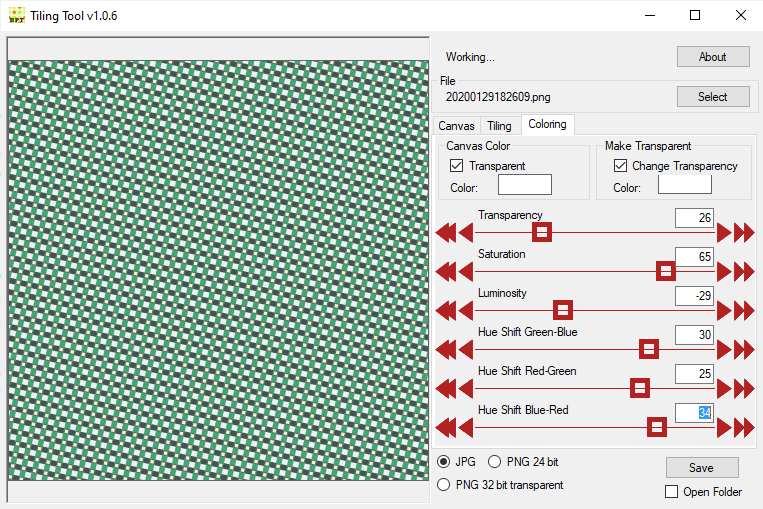Focus the Transparency value field showing 26
The height and width of the screenshot is (509, 763).
click(x=694, y=218)
